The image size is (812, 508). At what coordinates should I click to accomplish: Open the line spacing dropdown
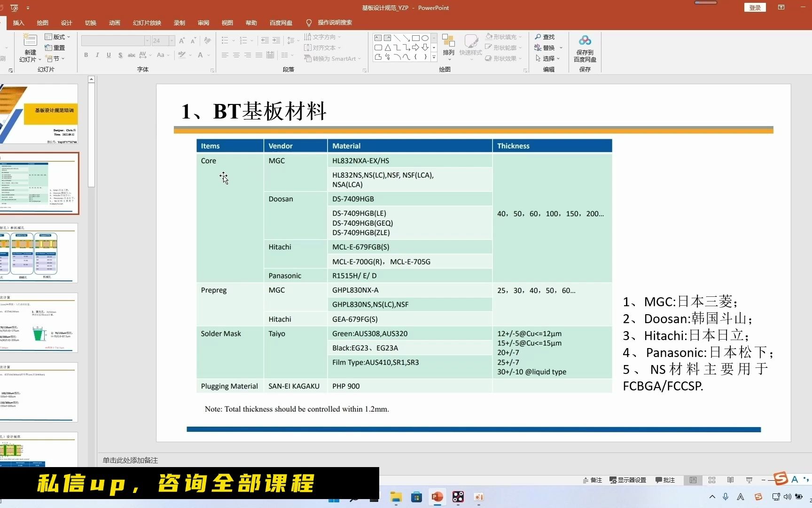293,40
